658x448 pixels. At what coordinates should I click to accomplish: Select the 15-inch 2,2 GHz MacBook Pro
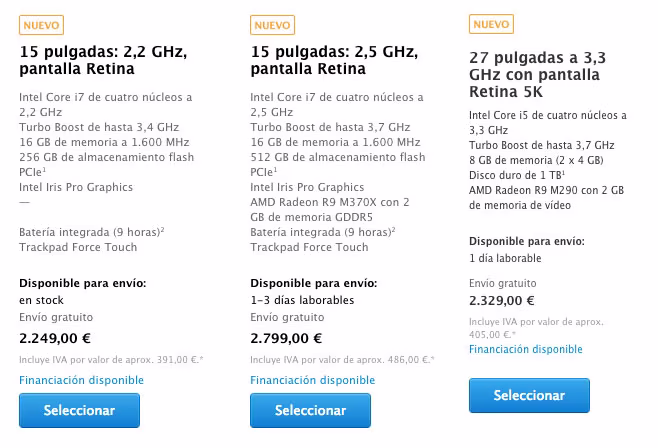click(x=79, y=410)
